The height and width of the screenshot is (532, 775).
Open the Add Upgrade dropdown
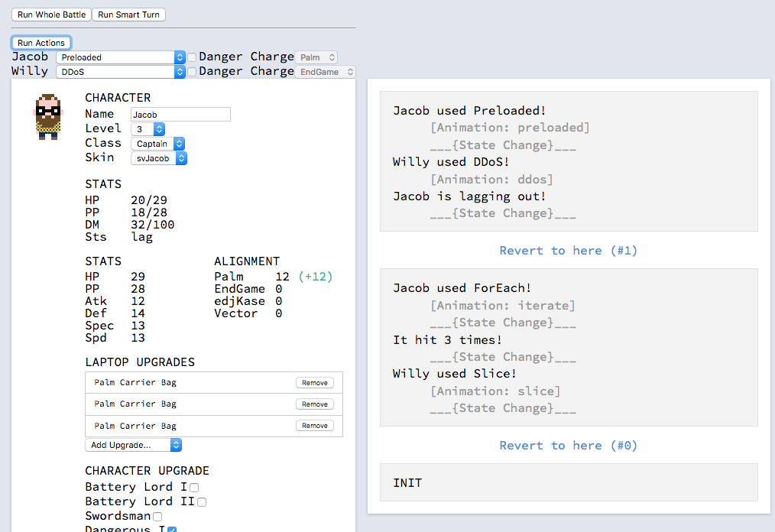134,445
